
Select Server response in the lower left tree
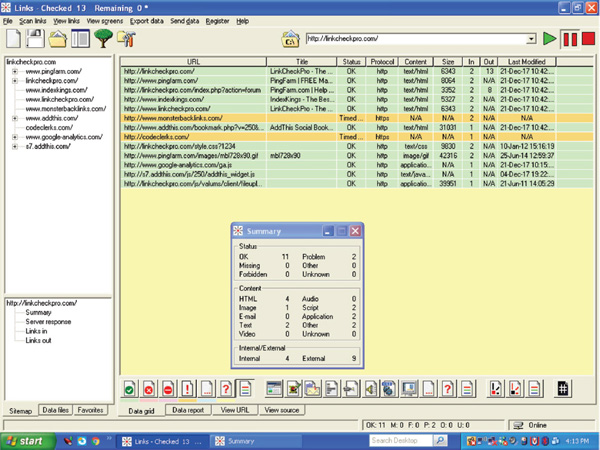(x=48, y=322)
